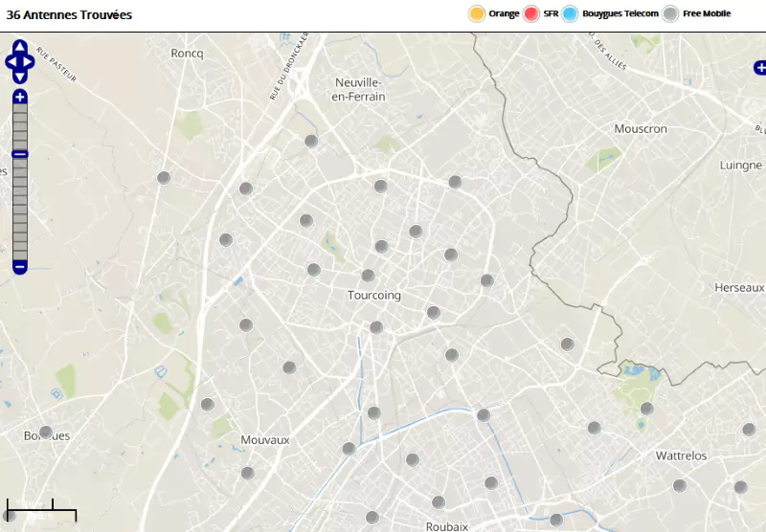Click the zoom slider handle
Viewport: 766px width, 532px height.
pos(20,154)
